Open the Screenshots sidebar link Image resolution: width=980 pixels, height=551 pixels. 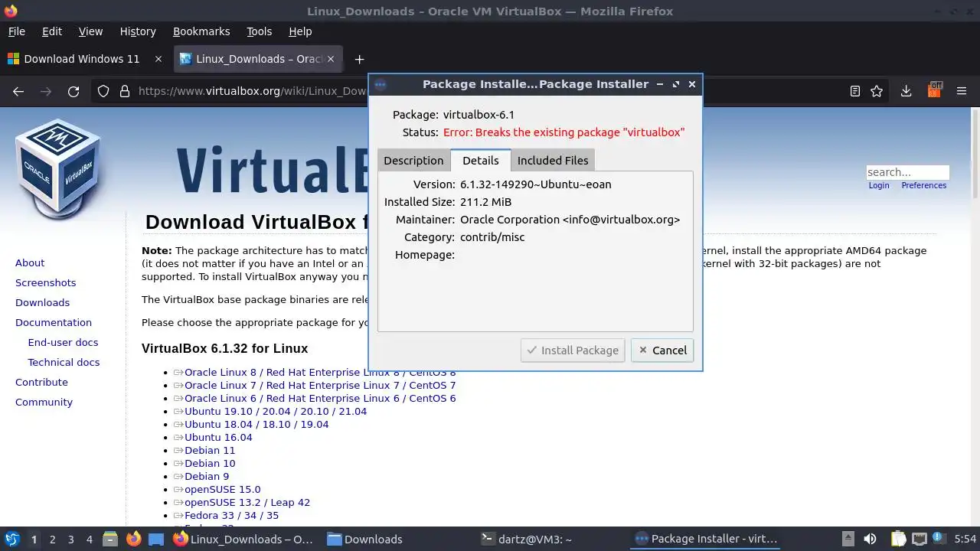pyautogui.click(x=45, y=282)
